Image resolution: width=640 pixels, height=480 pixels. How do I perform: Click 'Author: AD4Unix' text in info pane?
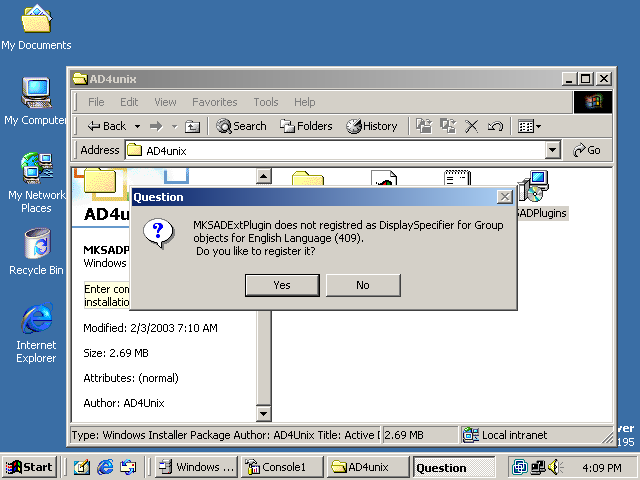(124, 403)
